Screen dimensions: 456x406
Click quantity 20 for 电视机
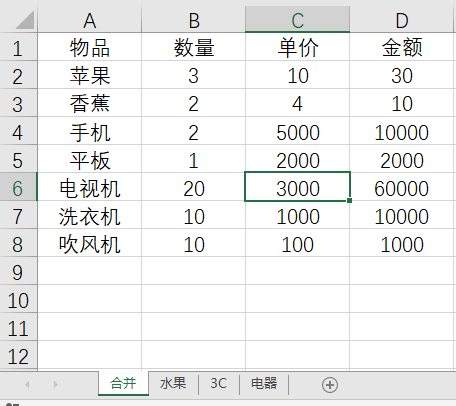(x=194, y=187)
